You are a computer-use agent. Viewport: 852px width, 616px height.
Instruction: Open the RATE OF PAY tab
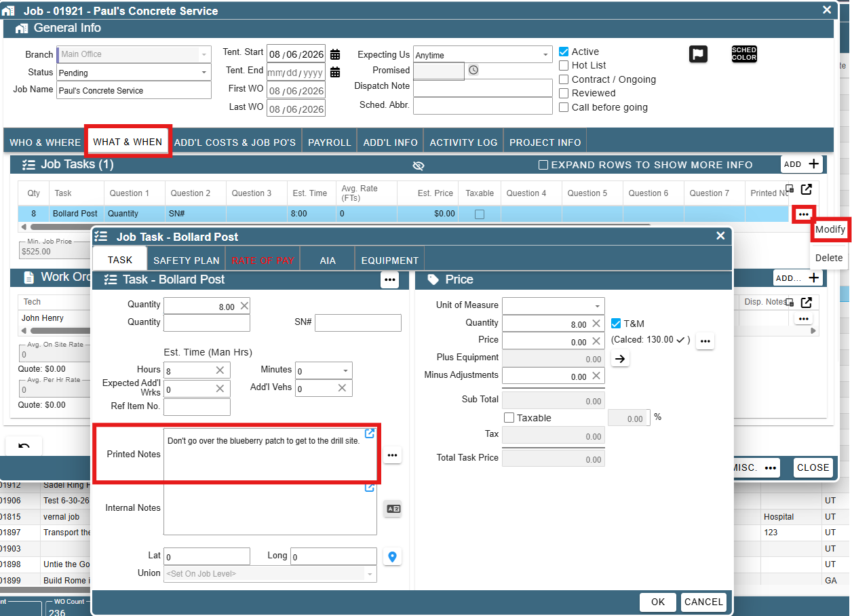[263, 260]
